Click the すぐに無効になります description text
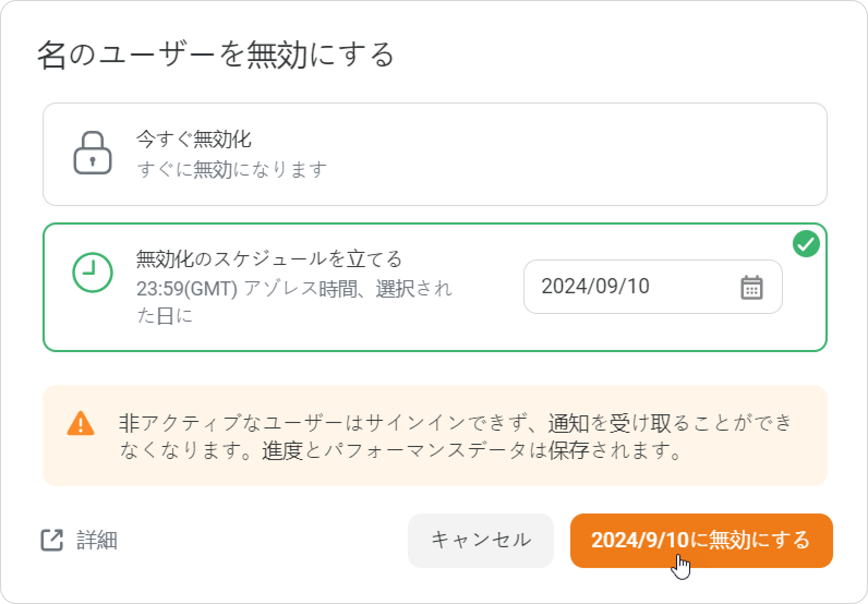 point(232,170)
